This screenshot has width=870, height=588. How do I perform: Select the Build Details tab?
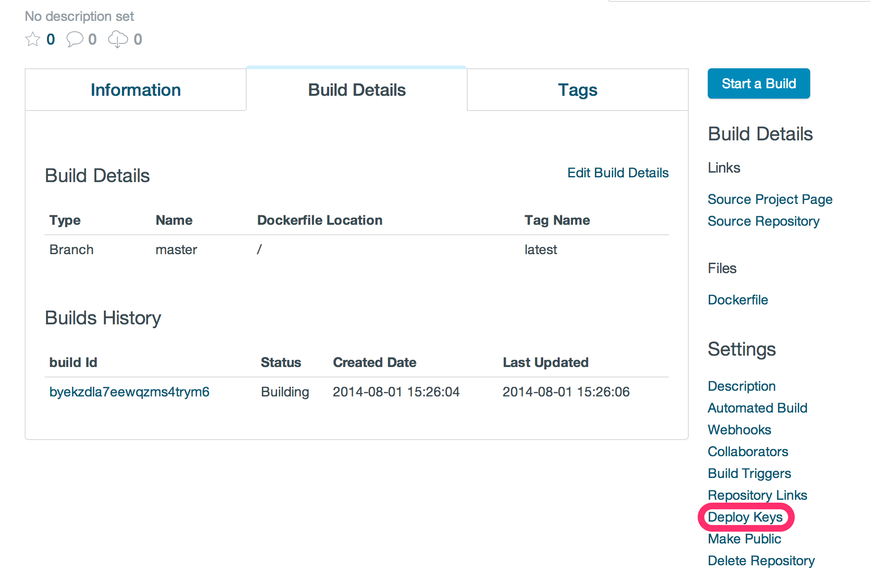[x=357, y=90]
